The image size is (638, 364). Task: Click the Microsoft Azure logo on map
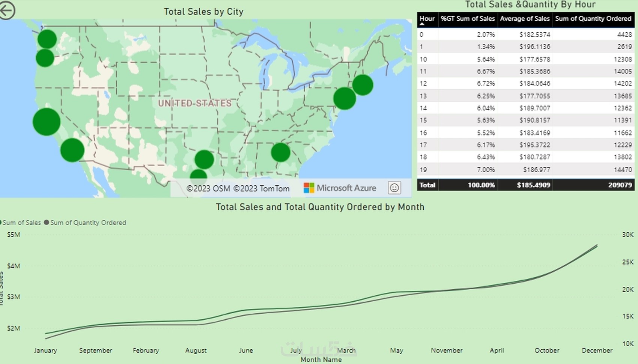(x=340, y=188)
